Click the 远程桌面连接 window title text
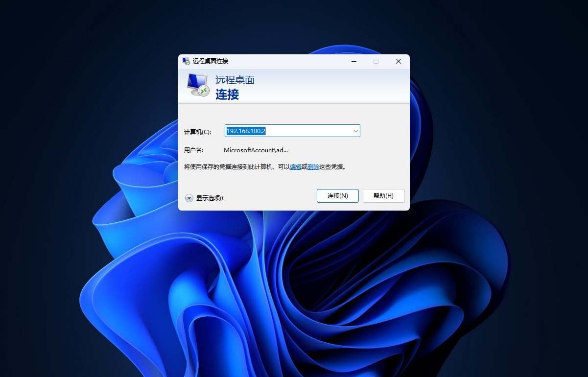This screenshot has height=377, width=588. pyautogui.click(x=211, y=61)
